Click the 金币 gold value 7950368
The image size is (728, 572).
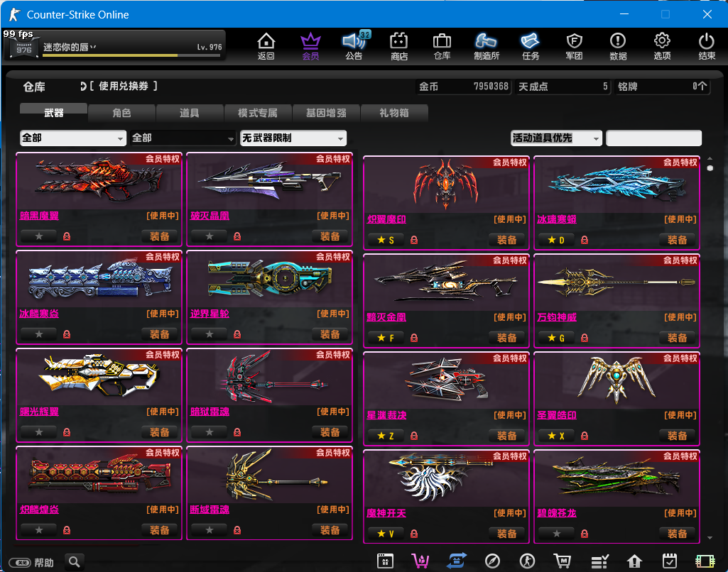coord(491,87)
